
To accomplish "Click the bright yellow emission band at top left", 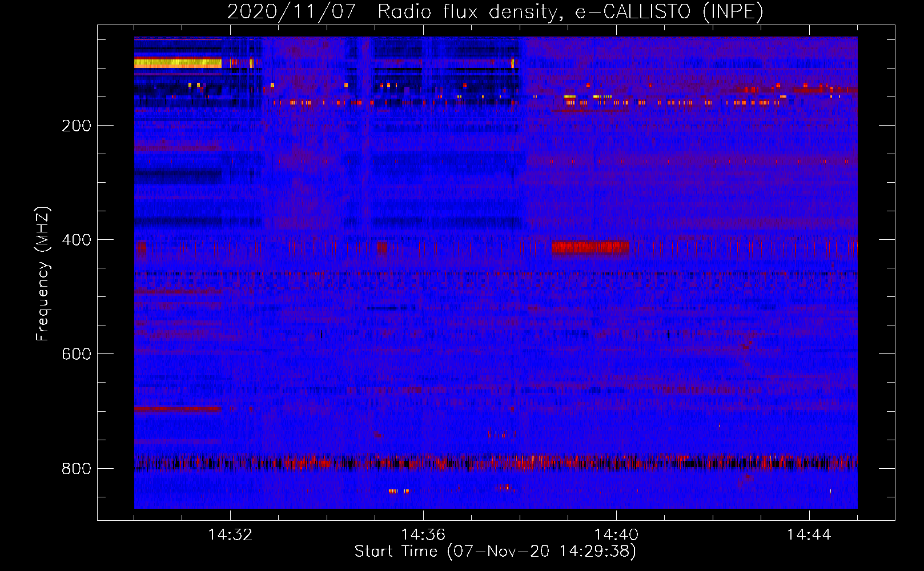I will tap(178, 63).
